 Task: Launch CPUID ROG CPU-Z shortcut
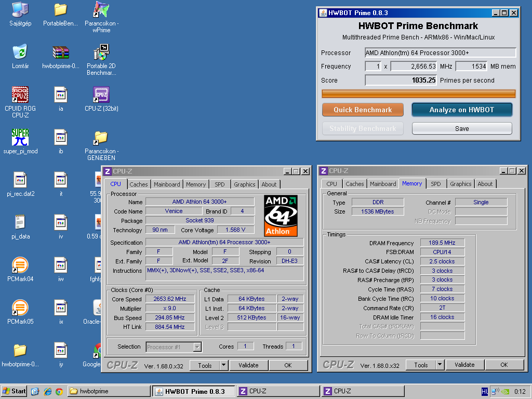coord(20,102)
